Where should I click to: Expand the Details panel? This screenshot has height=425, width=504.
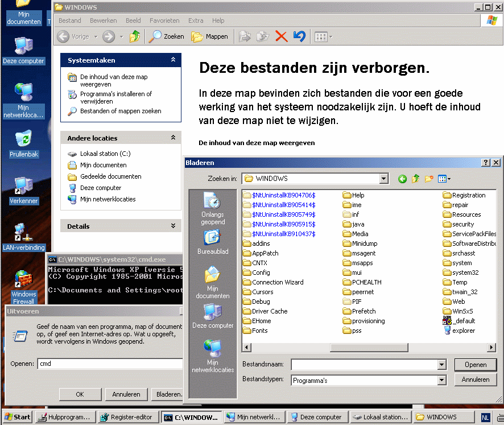click(x=173, y=226)
